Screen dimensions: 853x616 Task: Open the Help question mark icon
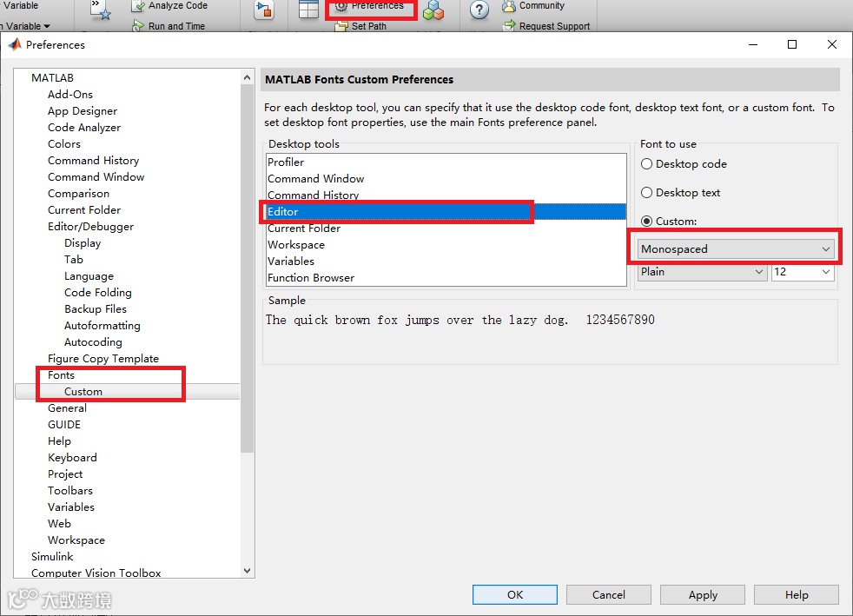[x=479, y=10]
